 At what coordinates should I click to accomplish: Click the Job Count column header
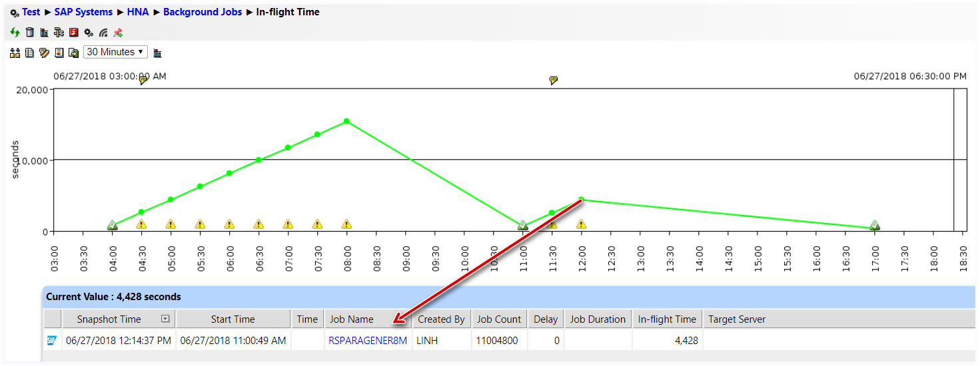(499, 319)
